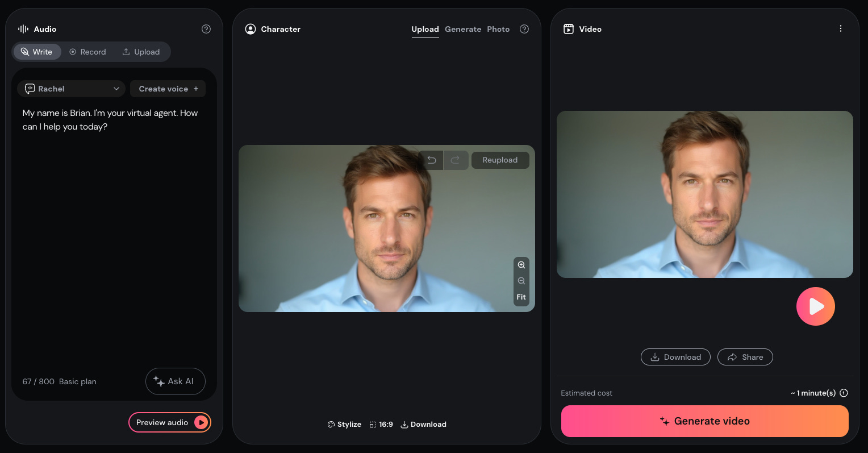Click the video preview thumbnail
This screenshot has height=453, width=868.
coord(705,194)
